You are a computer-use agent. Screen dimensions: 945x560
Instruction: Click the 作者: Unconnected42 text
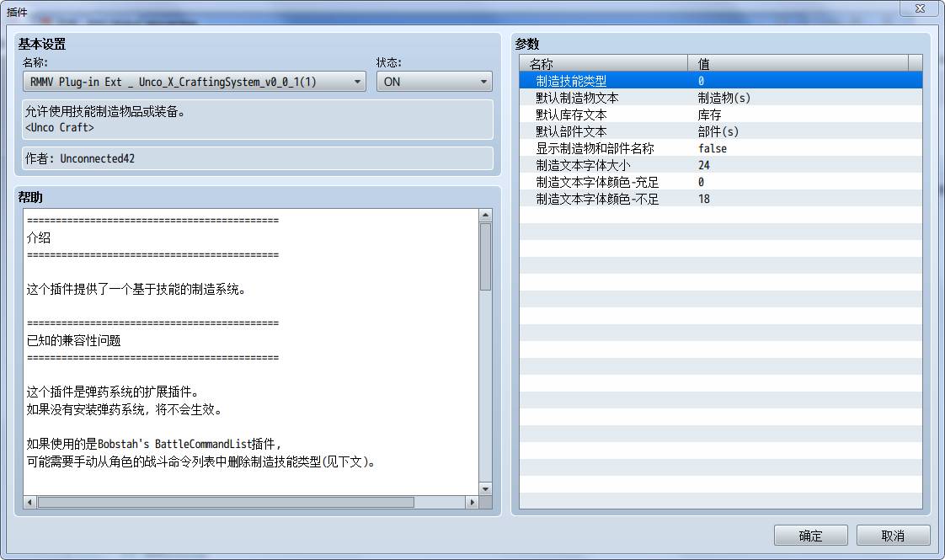[x=79, y=158]
